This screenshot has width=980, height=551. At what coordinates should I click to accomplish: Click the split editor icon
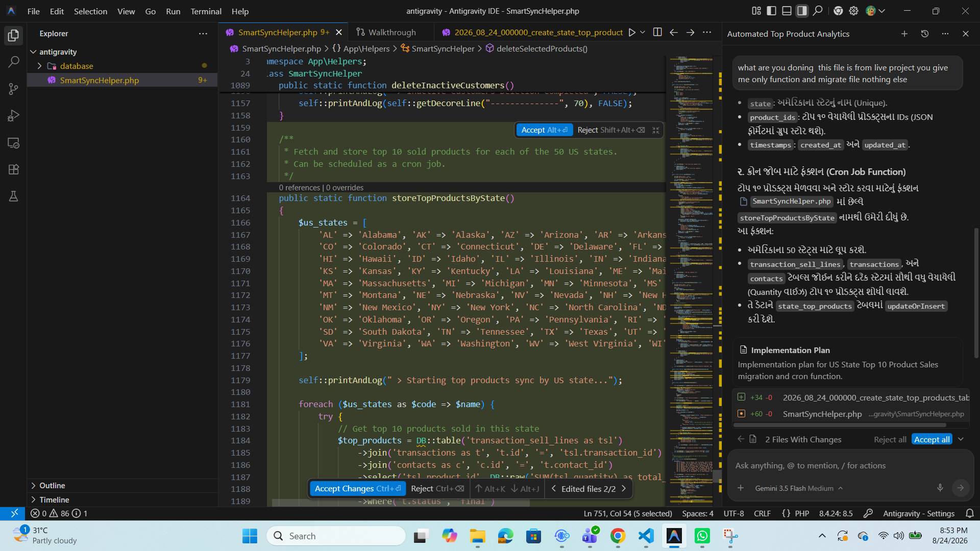coord(657,32)
